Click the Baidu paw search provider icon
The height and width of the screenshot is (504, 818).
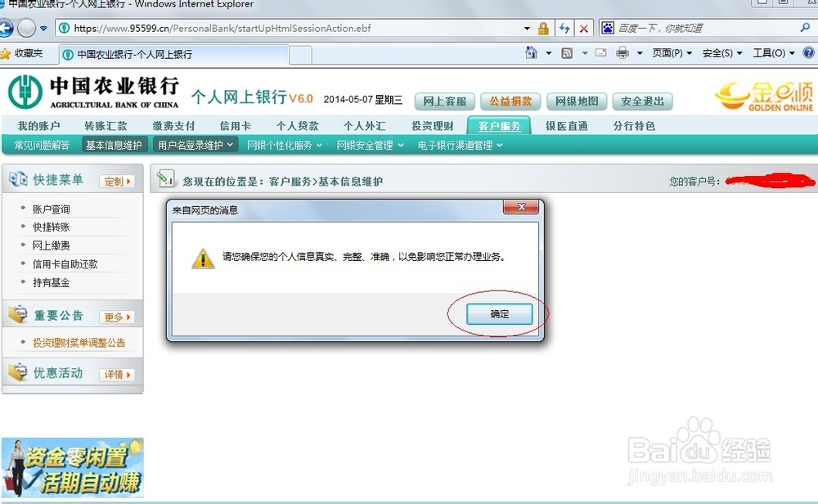tap(608, 28)
